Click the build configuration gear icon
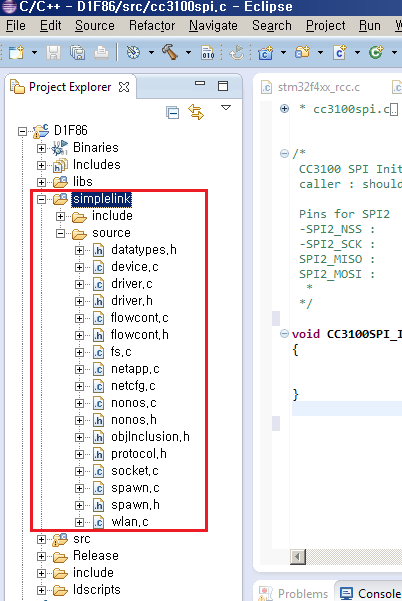The image size is (402, 601). [x=133, y=52]
